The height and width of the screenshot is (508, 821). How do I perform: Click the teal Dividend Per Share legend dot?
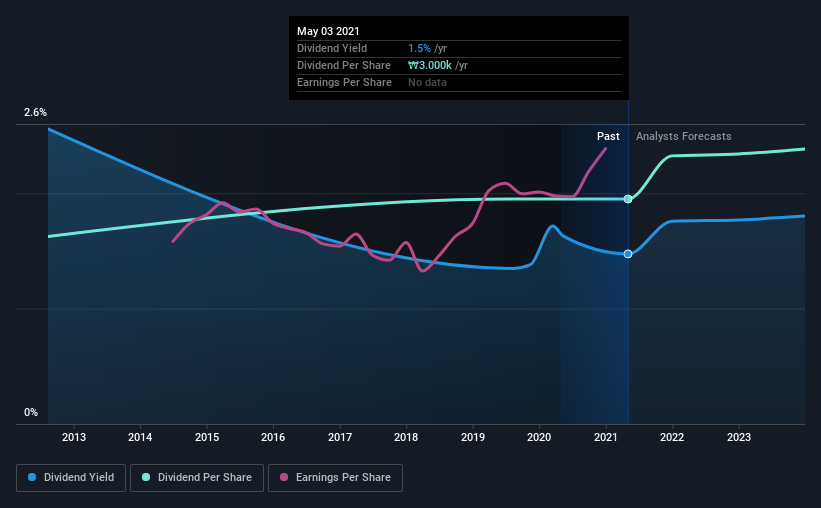click(x=146, y=477)
